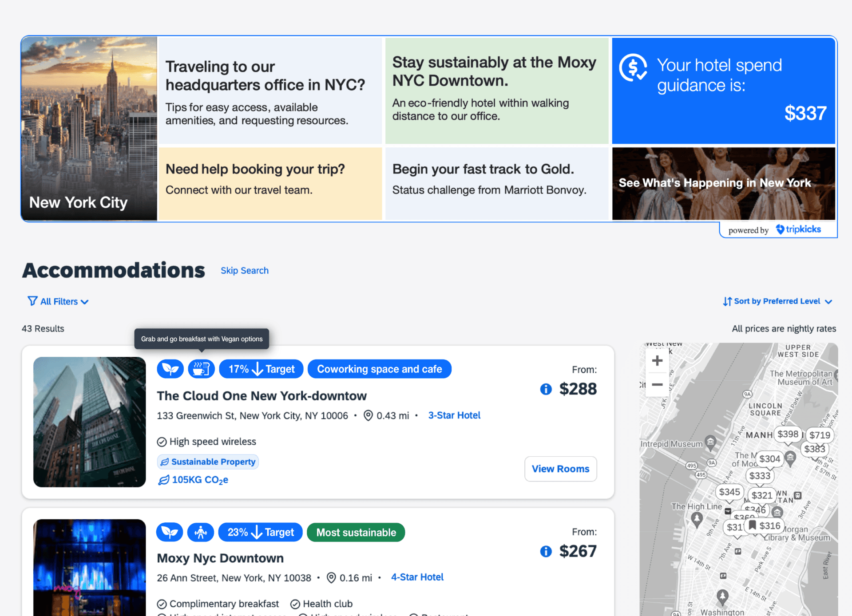Click the New York City skyline image
The image size is (852, 616).
point(89,129)
